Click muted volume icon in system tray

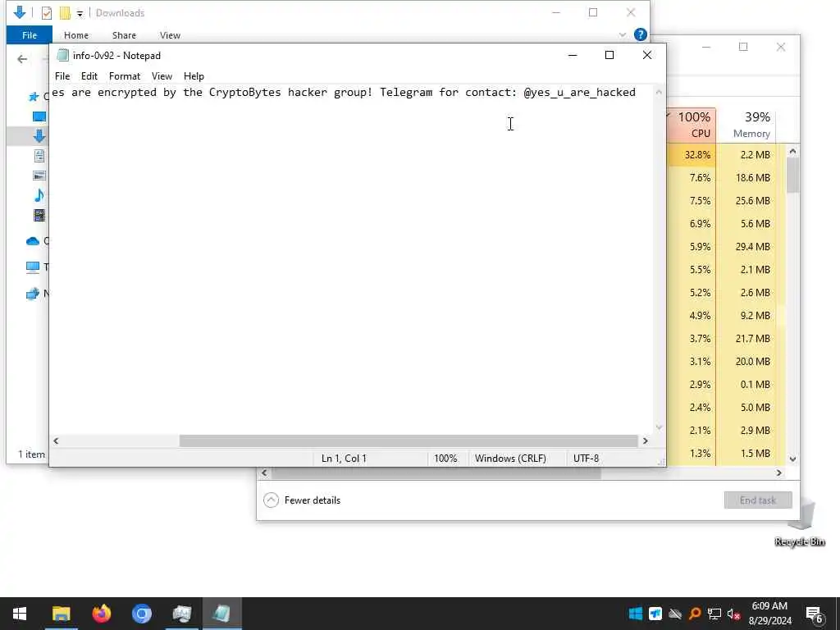(x=734, y=614)
